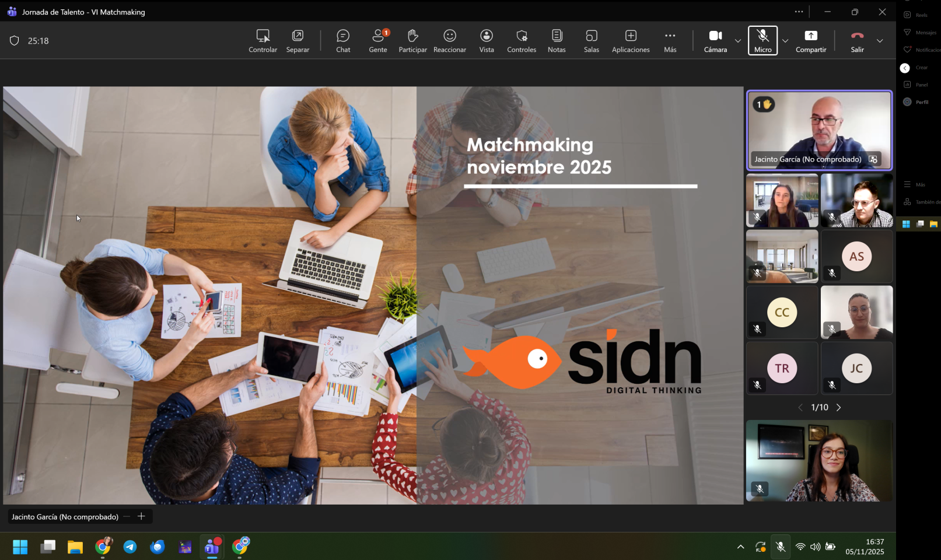The height and width of the screenshot is (560, 941).
Task: Open the Chat panel
Action: 343,41
